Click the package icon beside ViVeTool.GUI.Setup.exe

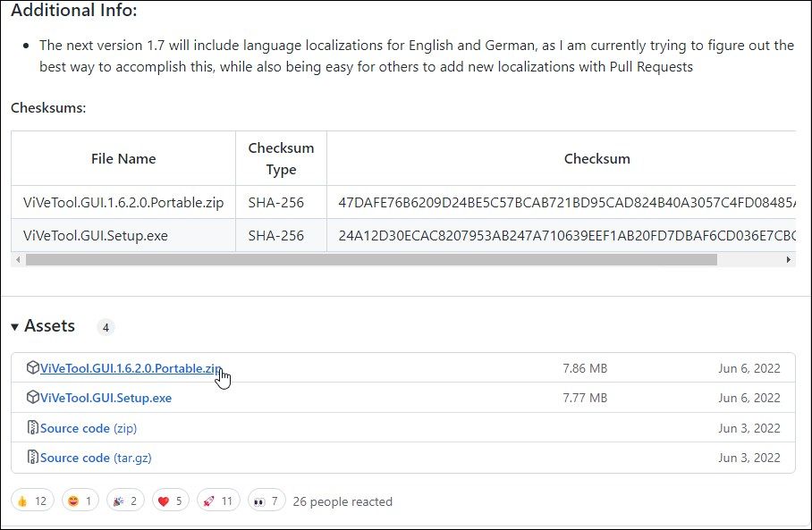click(x=34, y=398)
